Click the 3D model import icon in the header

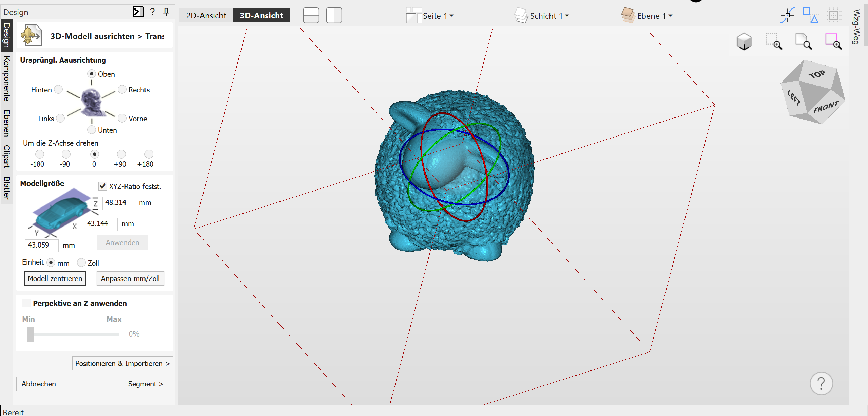click(31, 35)
